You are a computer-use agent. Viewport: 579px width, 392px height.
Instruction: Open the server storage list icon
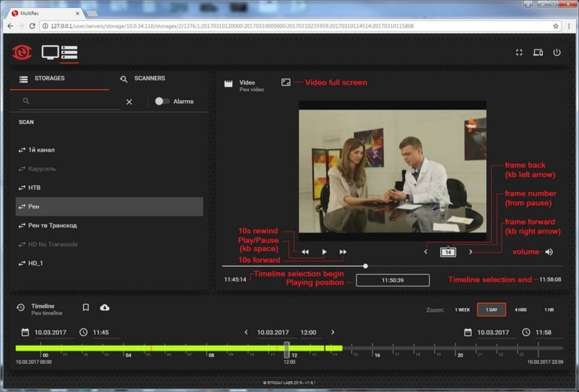(70, 53)
